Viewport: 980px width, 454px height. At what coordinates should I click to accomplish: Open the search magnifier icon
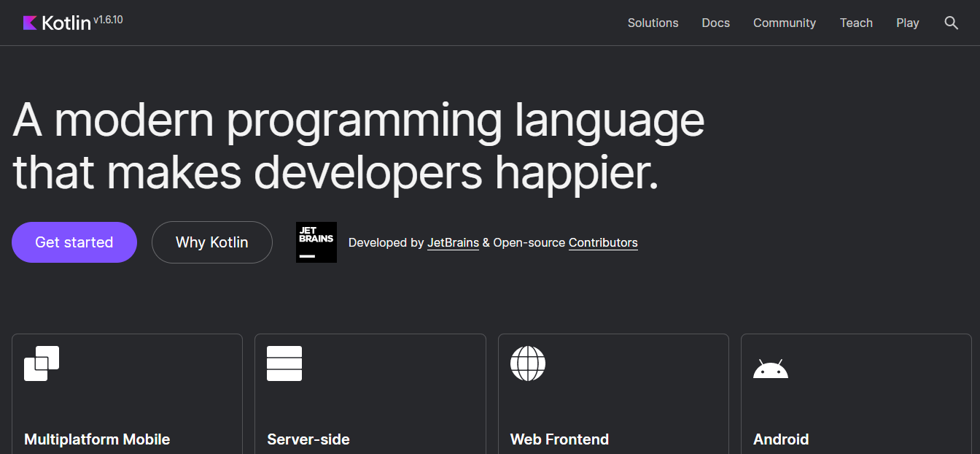(952, 23)
